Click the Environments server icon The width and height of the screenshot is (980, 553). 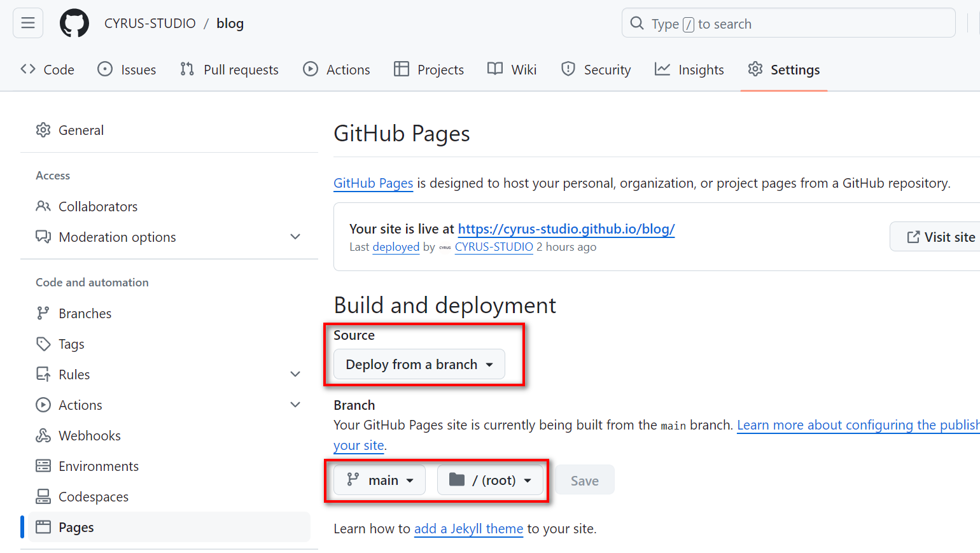click(43, 466)
